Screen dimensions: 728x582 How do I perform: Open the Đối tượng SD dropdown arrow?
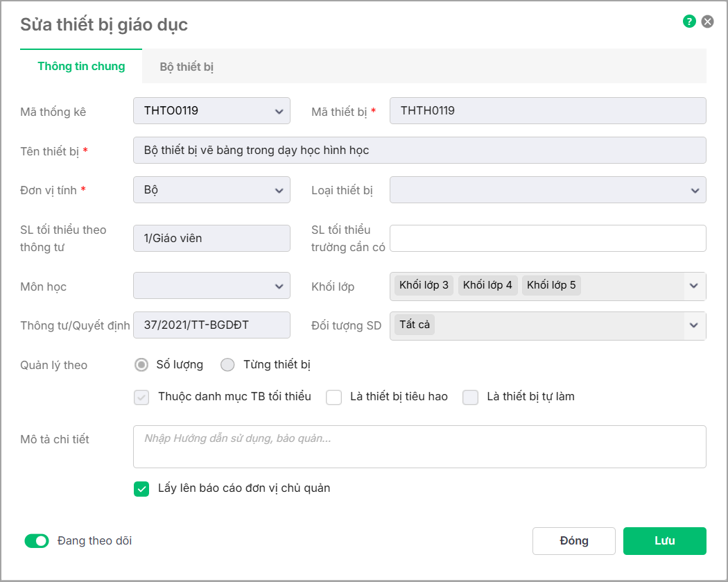[694, 325]
